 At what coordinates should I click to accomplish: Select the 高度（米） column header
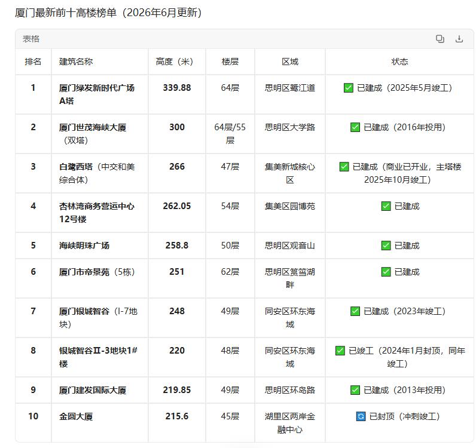pyautogui.click(x=176, y=62)
